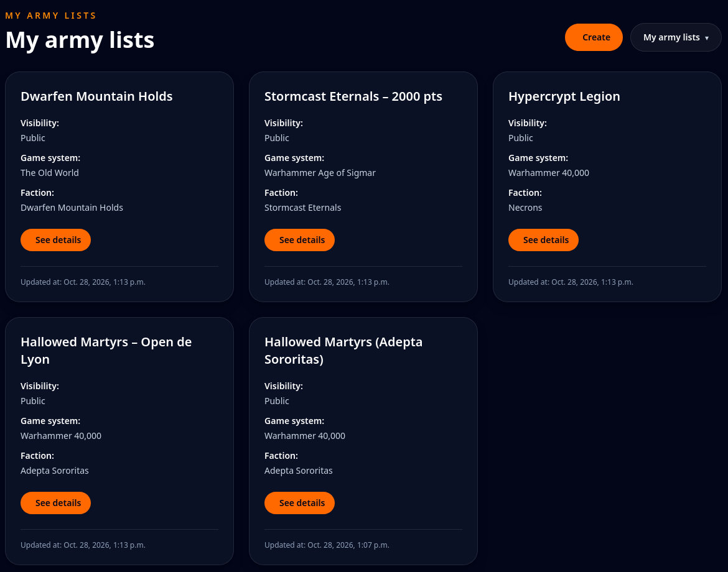See details for Hallowed Martyrs – Open de Lyon
Screen dimensions: 728x572
point(56,503)
